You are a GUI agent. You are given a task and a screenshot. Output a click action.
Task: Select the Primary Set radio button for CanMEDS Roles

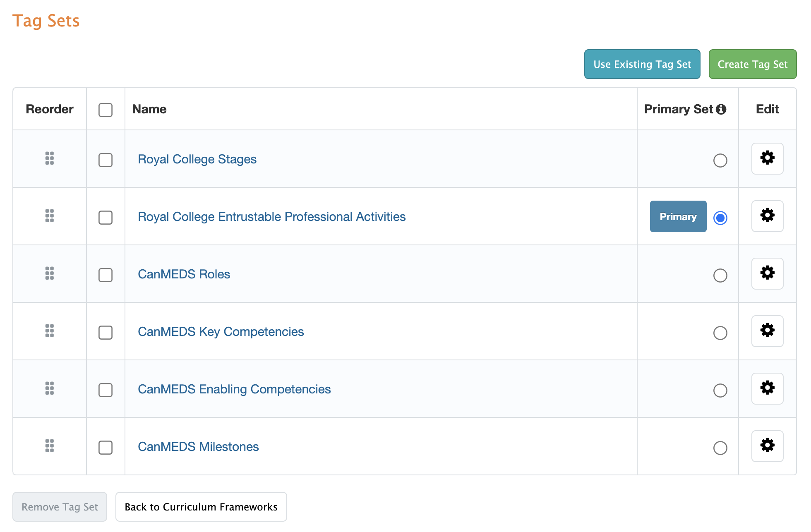[x=720, y=274]
